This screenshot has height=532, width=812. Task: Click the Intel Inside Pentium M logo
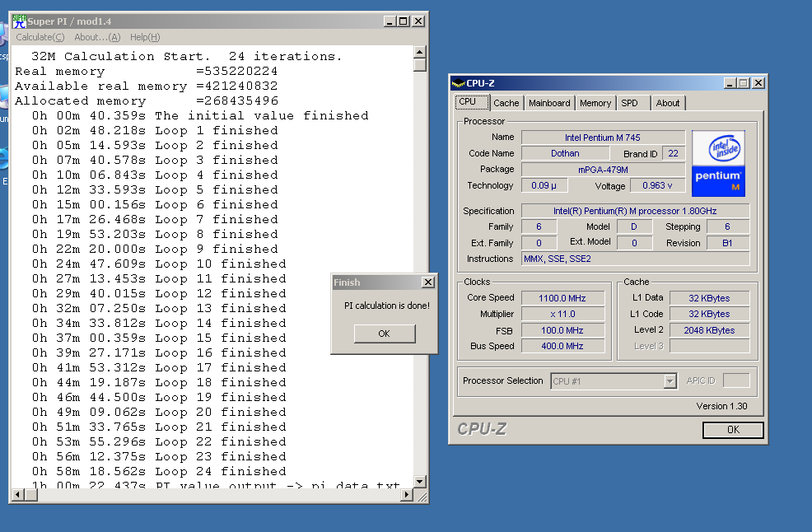pyautogui.click(x=718, y=164)
